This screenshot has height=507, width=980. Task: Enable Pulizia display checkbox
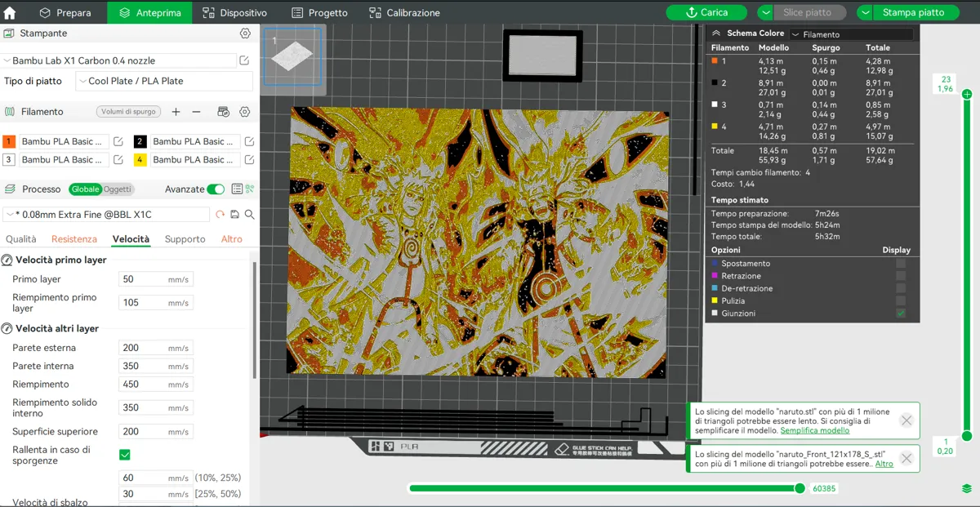pyautogui.click(x=901, y=301)
